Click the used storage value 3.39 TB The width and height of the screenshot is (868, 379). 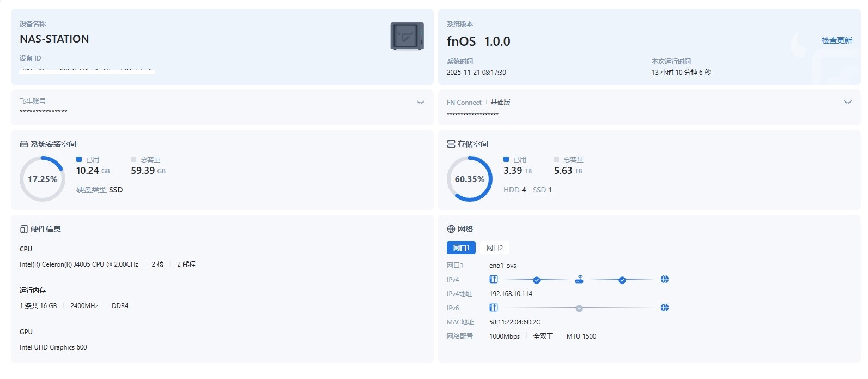(x=518, y=171)
